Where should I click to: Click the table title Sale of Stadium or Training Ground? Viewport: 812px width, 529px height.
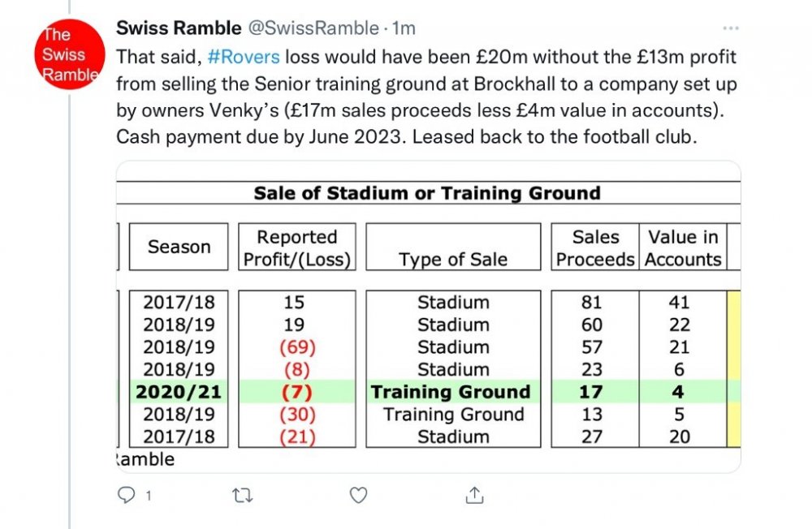427,193
